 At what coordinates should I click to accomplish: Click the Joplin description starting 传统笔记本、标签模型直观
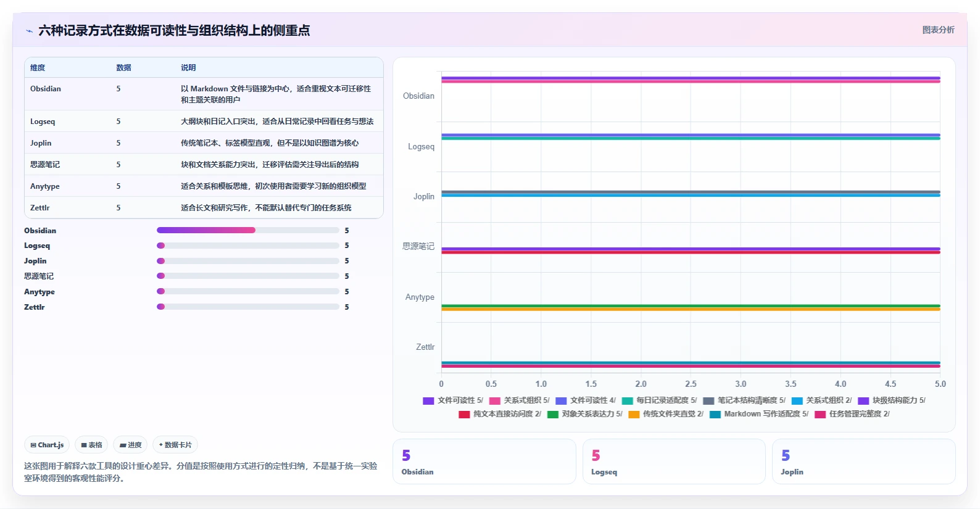point(270,143)
